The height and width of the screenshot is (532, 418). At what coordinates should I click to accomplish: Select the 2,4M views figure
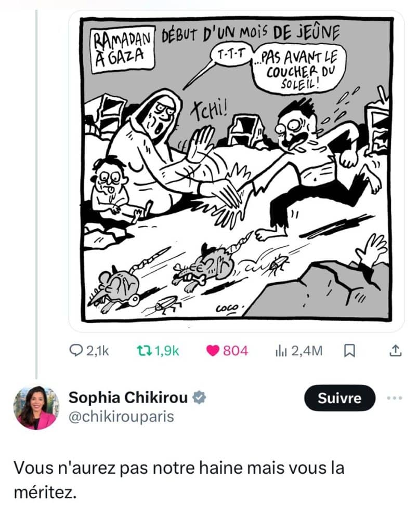pos(307,351)
